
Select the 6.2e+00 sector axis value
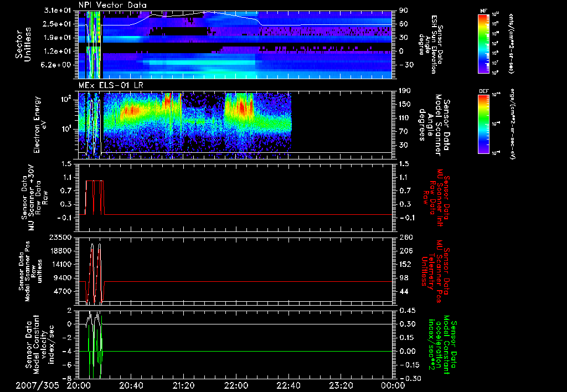57,65
